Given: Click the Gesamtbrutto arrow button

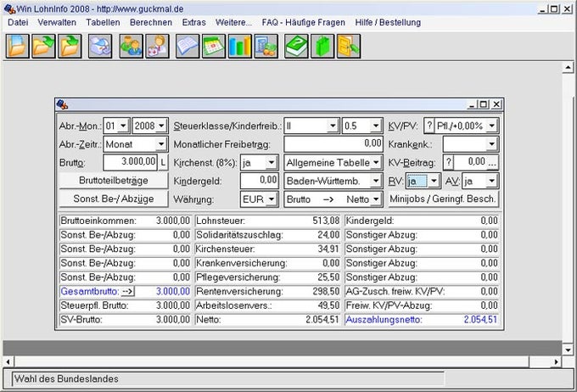Looking at the screenshot, I should tap(127, 292).
